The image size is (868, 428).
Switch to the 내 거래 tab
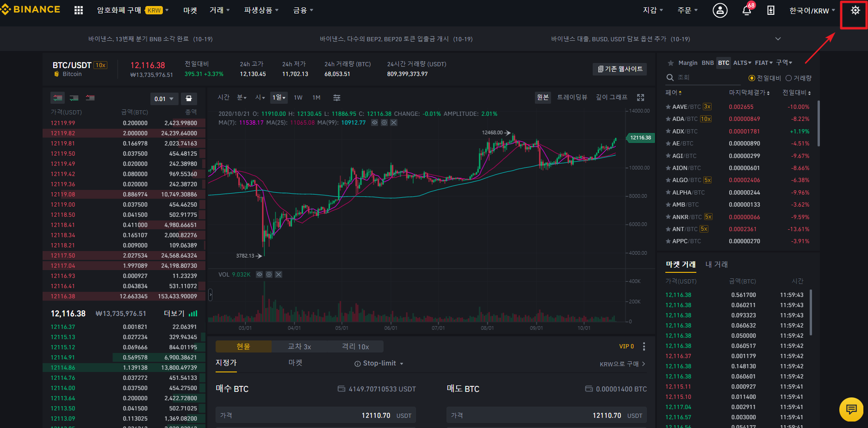point(716,264)
